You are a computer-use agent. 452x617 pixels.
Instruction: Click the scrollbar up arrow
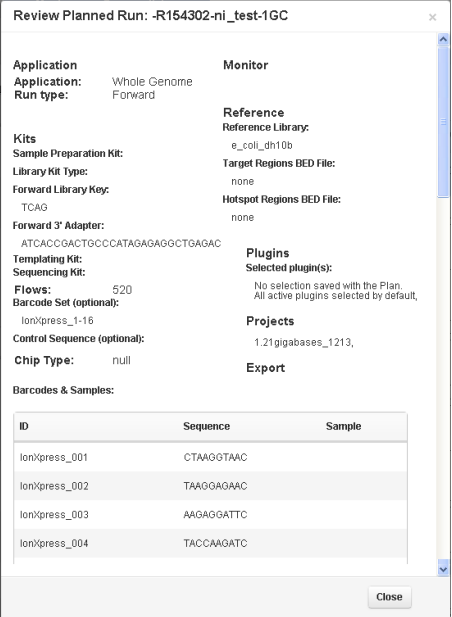[x=443, y=39]
